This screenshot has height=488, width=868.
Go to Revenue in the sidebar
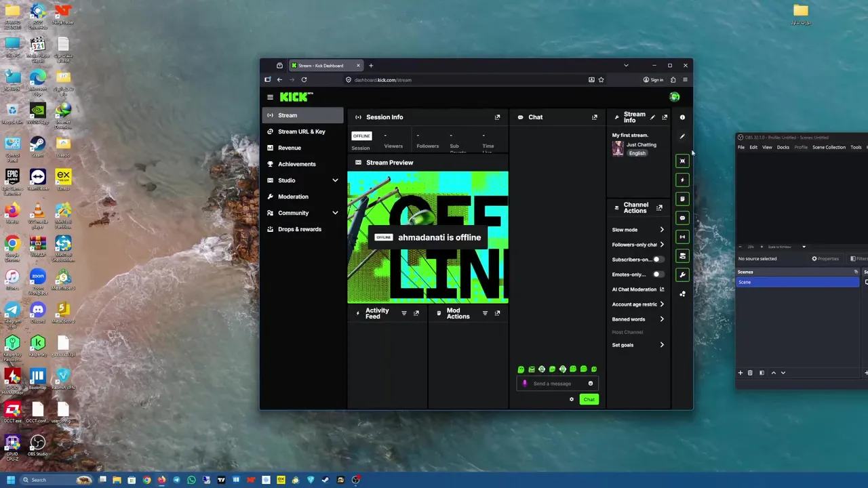pos(303,148)
